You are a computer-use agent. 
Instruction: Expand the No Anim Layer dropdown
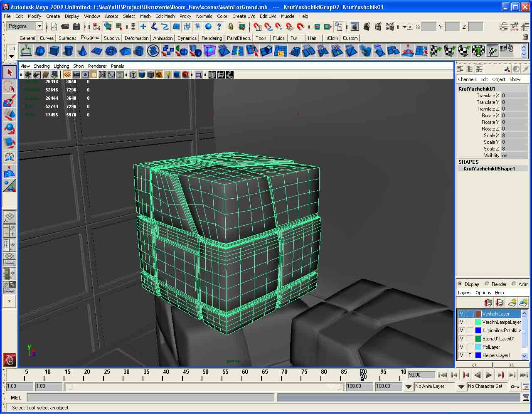coord(409,387)
